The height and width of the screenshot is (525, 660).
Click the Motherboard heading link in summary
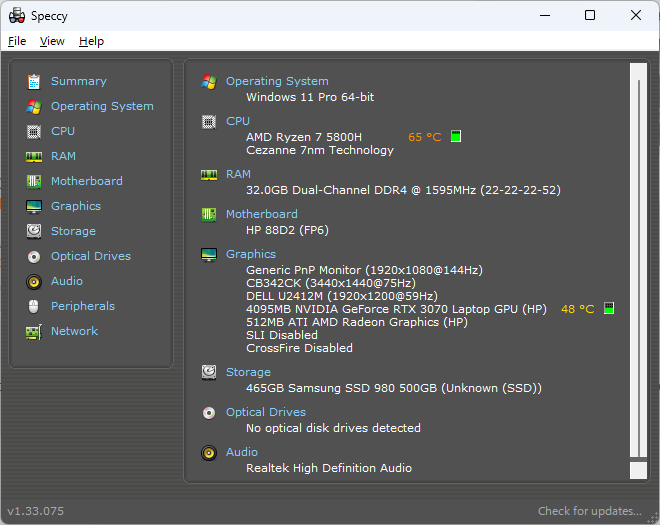(x=262, y=214)
